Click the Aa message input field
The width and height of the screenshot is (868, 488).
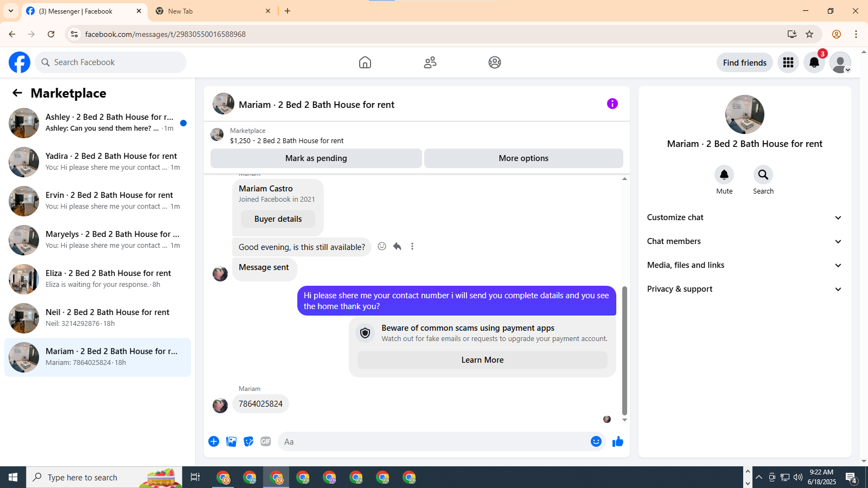(434, 441)
